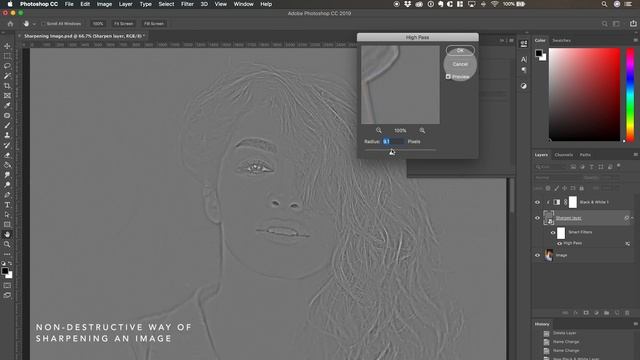
Task: Open the Hand tool preset dropdown
Action: coord(34,24)
